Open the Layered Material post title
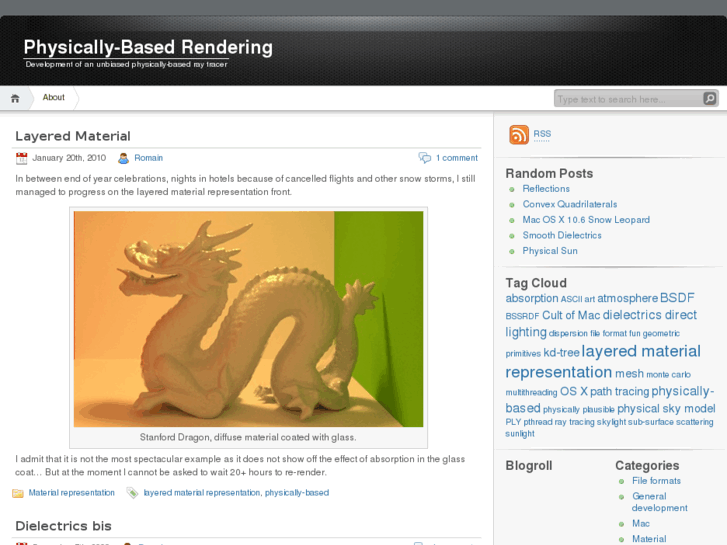The width and height of the screenshot is (727, 545). tap(73, 136)
